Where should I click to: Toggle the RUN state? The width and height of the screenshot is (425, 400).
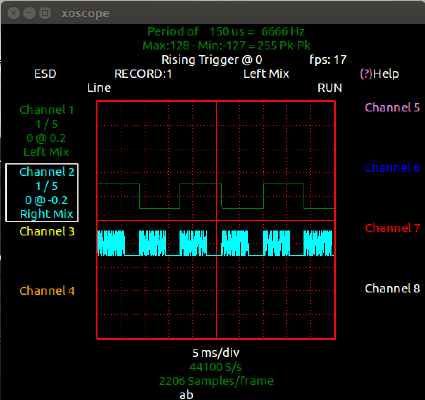point(330,88)
